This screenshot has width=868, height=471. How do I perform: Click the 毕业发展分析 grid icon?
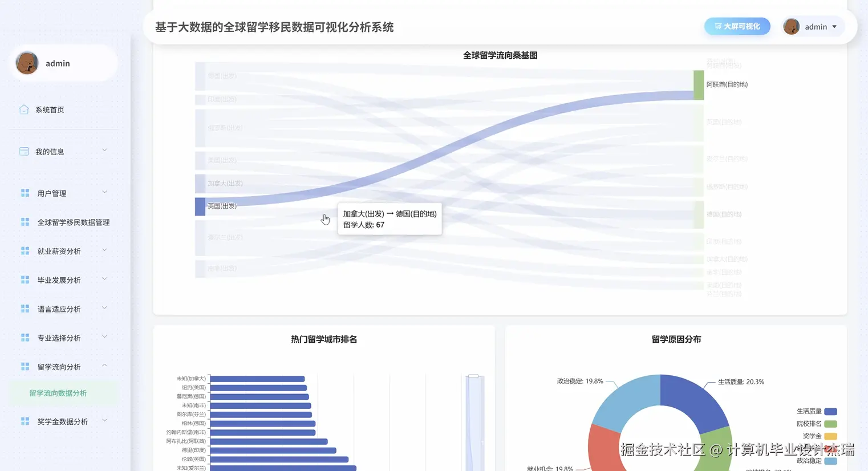25,280
